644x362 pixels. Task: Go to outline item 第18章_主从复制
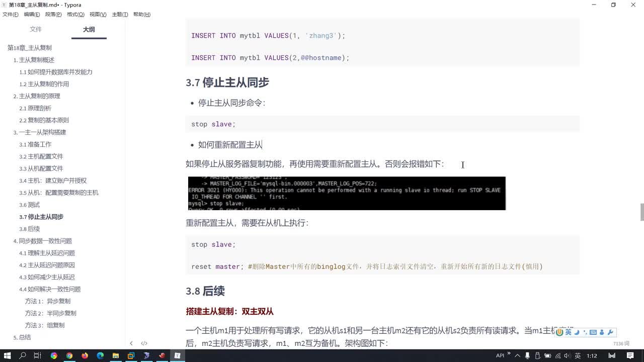[x=30, y=48]
